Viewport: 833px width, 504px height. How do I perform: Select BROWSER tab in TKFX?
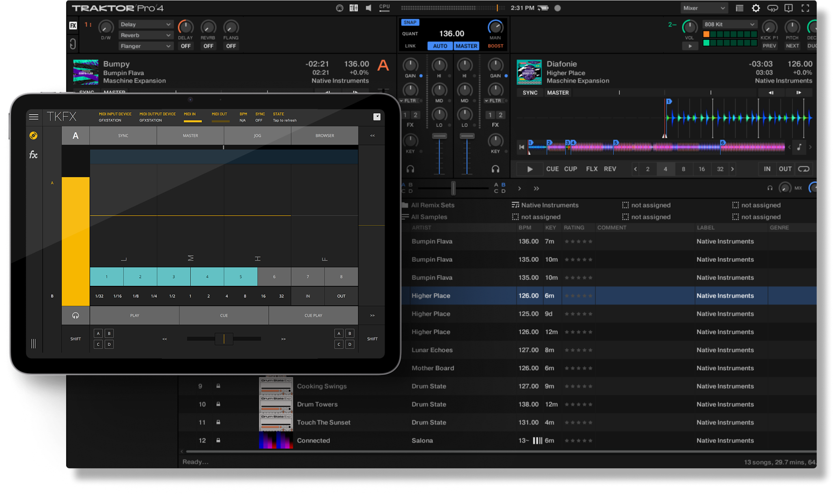pyautogui.click(x=325, y=136)
